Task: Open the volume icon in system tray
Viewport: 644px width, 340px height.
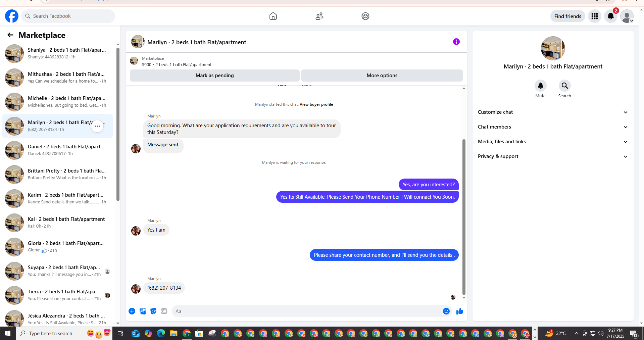Action: click(601, 333)
